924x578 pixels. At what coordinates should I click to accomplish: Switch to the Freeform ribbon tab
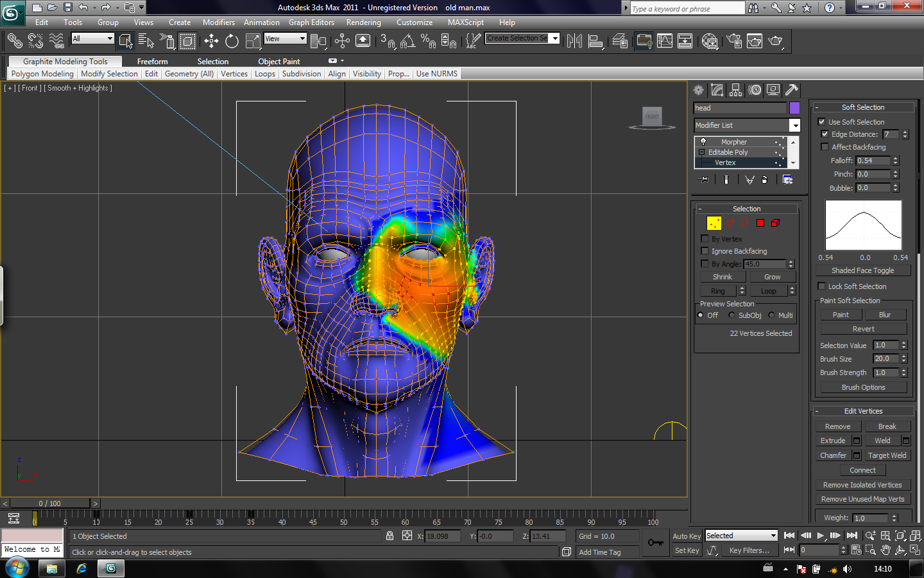[x=152, y=62]
